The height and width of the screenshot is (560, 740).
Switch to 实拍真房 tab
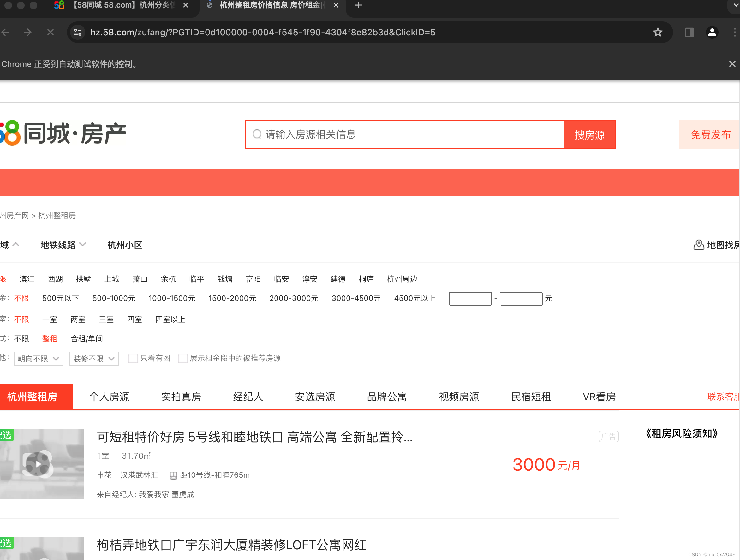(181, 397)
